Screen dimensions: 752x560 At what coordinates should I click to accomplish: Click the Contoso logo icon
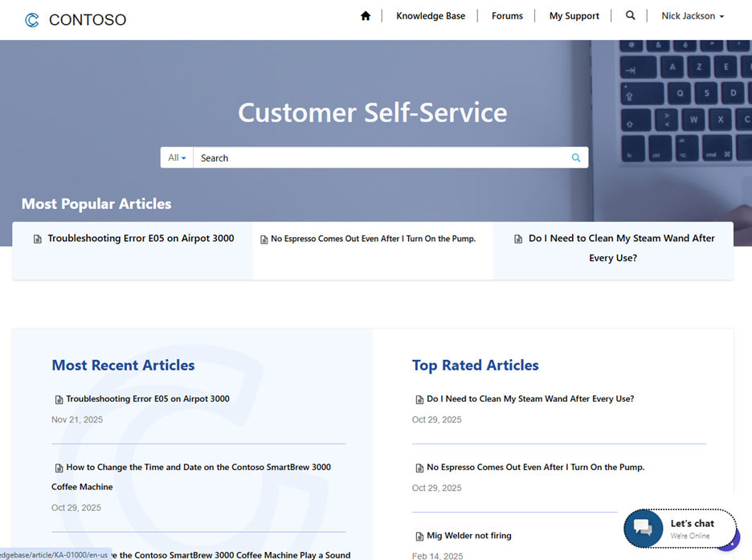[32, 20]
